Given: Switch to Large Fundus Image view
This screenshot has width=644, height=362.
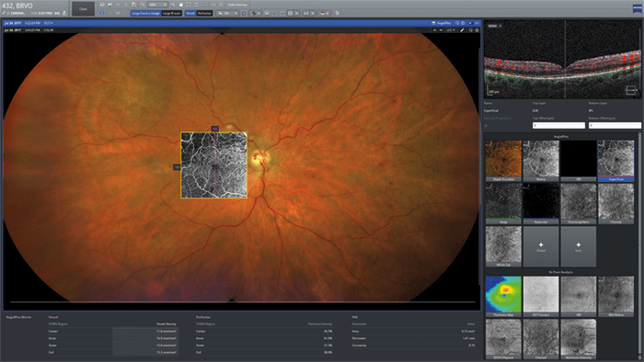Looking at the screenshot, I should 145,13.
